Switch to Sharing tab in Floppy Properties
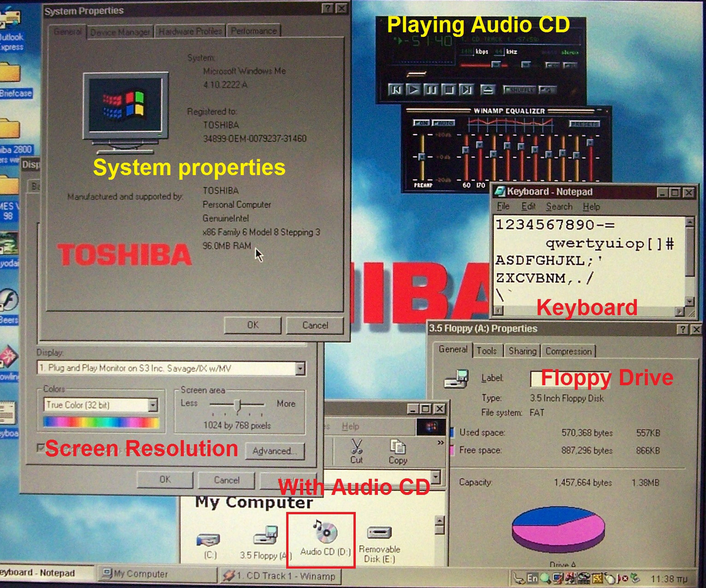This screenshot has height=588, width=706. 522,351
